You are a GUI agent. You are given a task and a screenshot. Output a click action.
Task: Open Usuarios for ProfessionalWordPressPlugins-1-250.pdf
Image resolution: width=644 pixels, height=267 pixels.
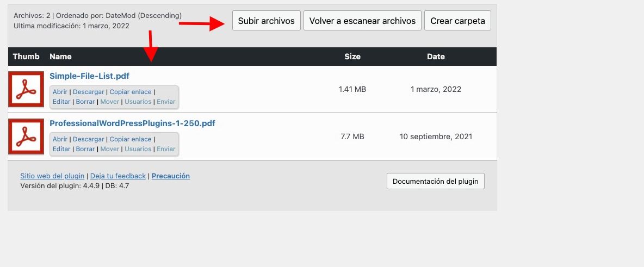coord(138,148)
